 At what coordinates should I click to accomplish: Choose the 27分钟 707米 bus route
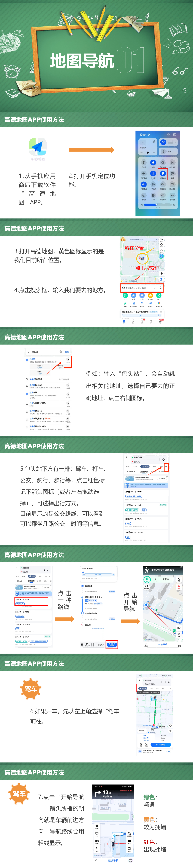point(147,496)
